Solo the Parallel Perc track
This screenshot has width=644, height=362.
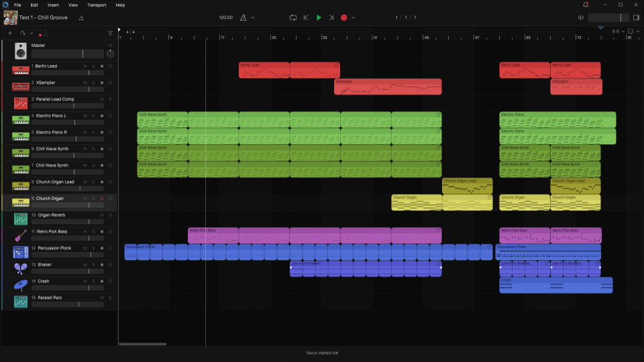point(110,298)
